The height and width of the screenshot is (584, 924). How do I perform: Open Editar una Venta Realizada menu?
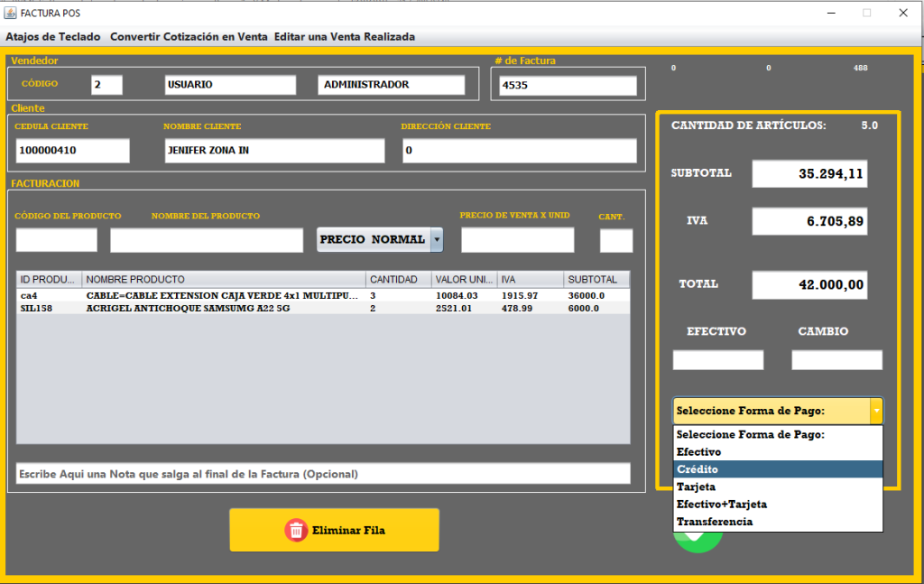345,37
